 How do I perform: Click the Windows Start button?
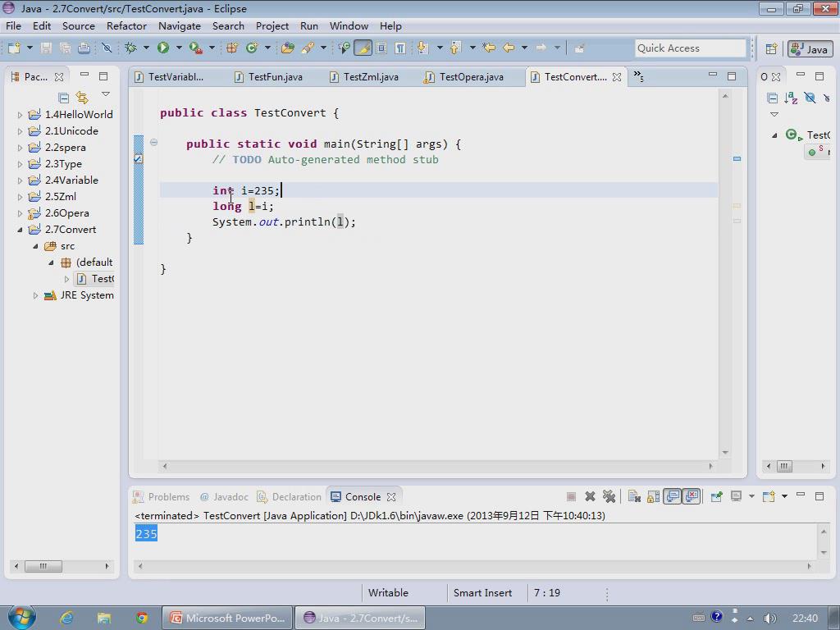coord(21,617)
